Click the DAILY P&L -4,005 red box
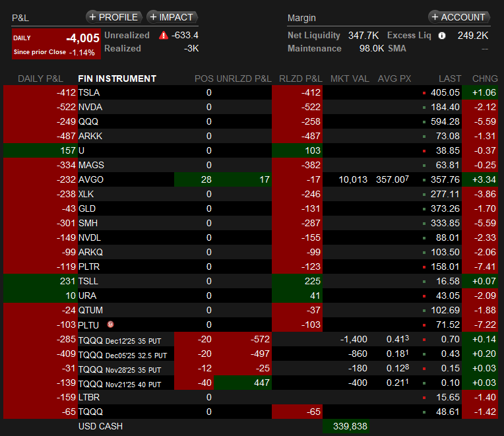The width and height of the screenshot is (504, 436). (56, 44)
